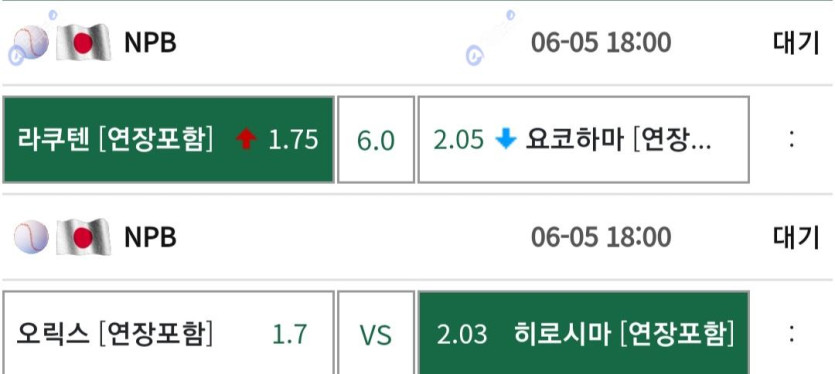Select the 오릭스 [연장포함] bet at 1.7
835x374 pixels.
tap(169, 332)
